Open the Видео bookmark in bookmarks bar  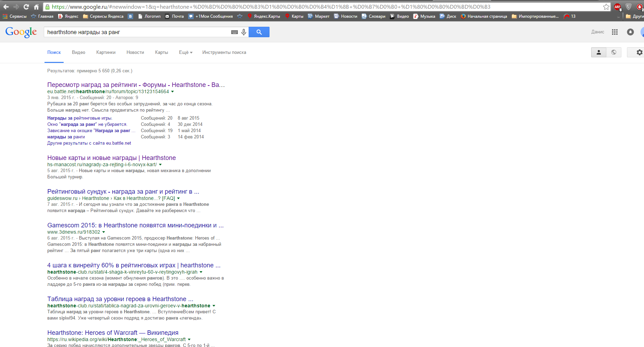[x=400, y=16]
